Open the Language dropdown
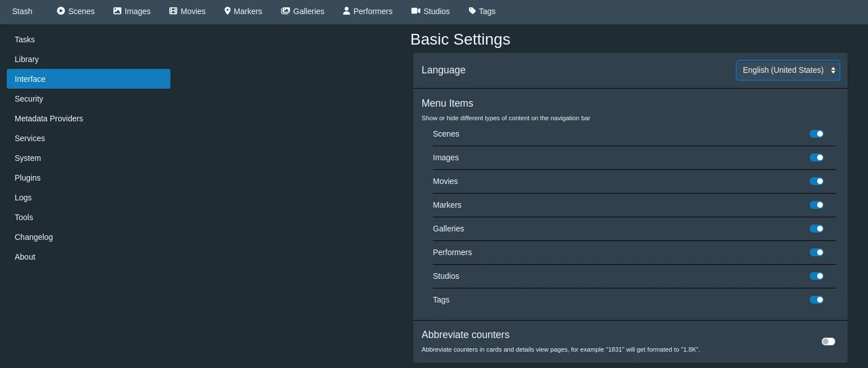Screen dimensions: 868x368 click(x=787, y=70)
